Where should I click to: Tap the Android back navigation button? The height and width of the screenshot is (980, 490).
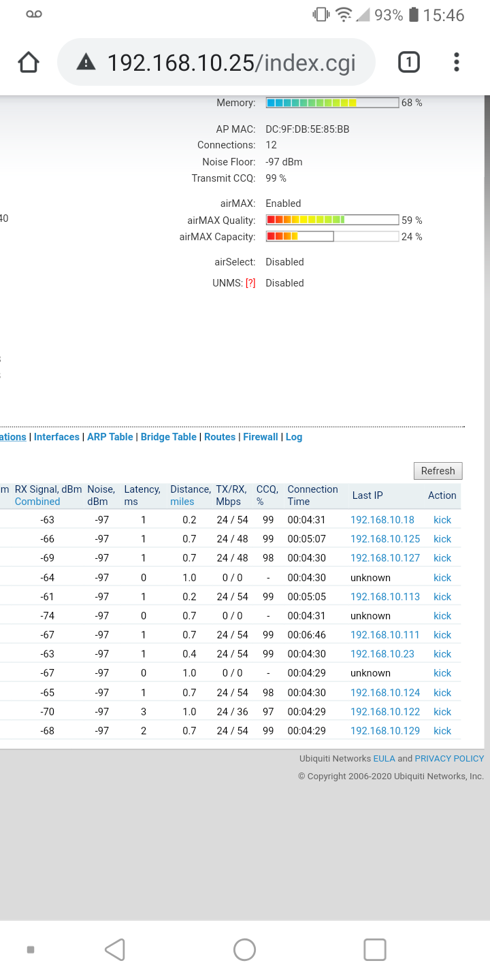(115, 949)
